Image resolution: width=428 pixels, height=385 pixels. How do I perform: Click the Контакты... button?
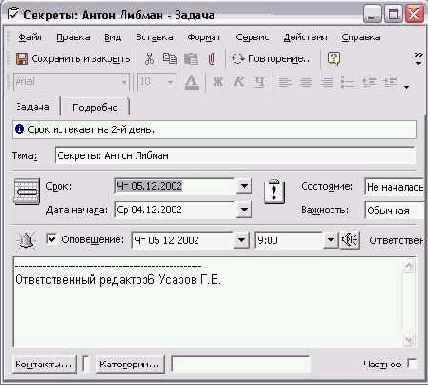click(44, 364)
